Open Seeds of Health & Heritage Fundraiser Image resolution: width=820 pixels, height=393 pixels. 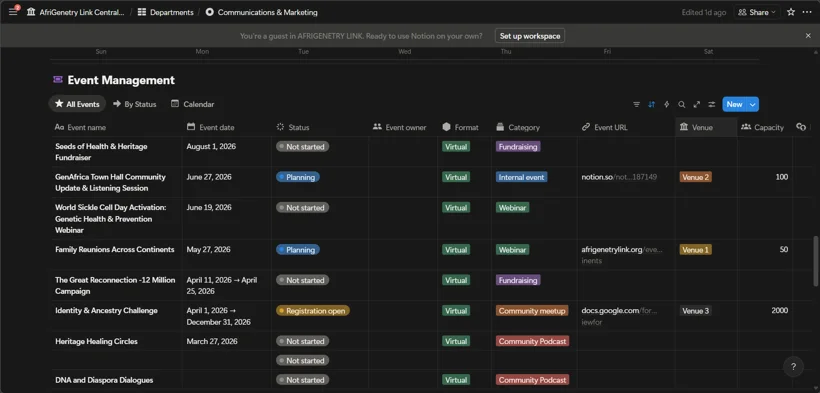click(x=101, y=152)
